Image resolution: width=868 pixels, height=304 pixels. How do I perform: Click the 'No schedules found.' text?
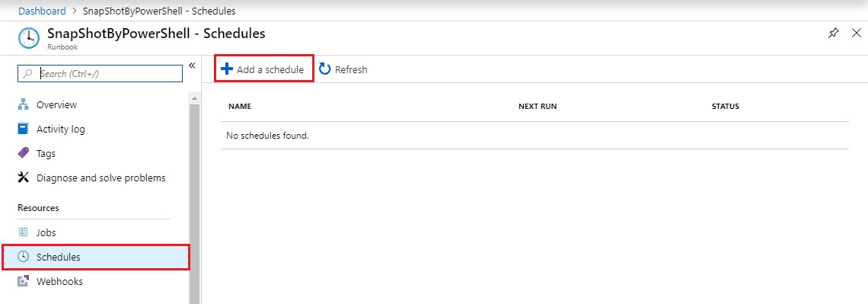coord(267,135)
